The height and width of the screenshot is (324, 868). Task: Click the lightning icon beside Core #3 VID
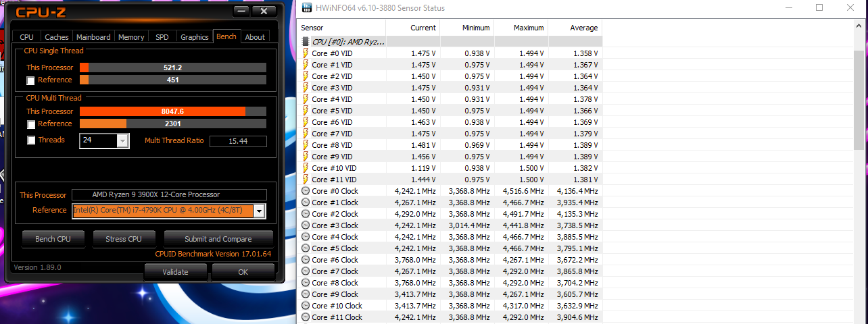(306, 88)
